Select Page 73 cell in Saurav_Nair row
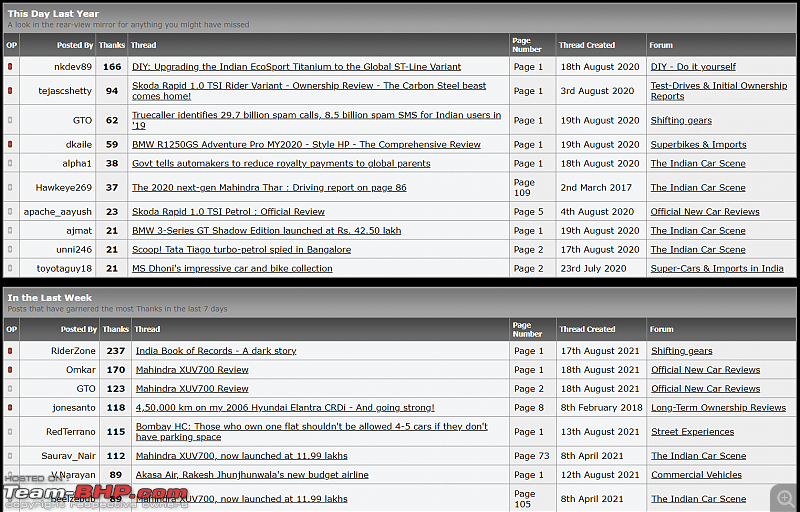The width and height of the screenshot is (800, 512). pos(532,455)
